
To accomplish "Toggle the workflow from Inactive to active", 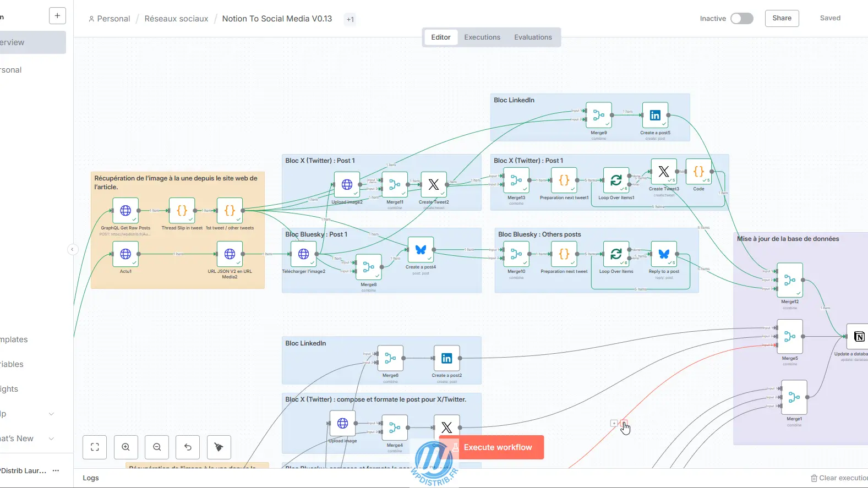I will tap(741, 18).
